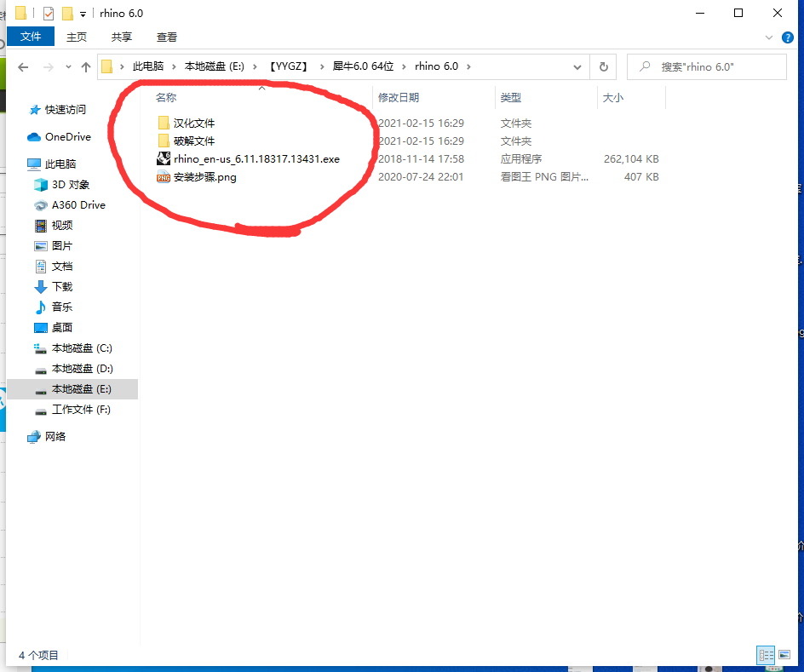Click 本地磁盘 (E:) in the address breadcrumb
This screenshot has height=672, width=804.
[215, 66]
